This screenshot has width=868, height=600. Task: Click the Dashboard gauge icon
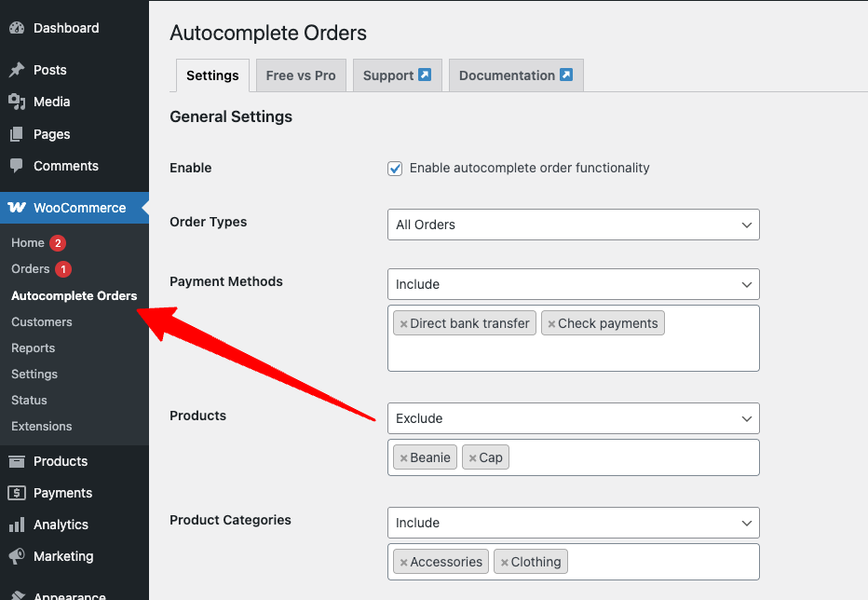pos(17,28)
